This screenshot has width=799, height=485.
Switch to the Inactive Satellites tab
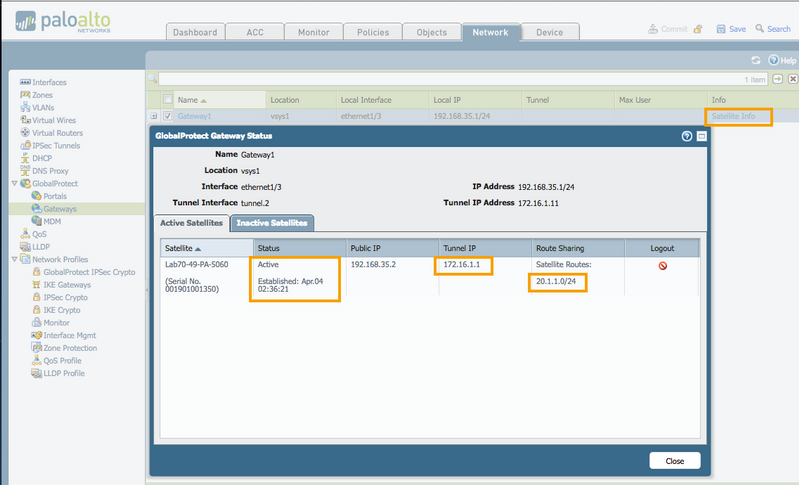(272, 222)
